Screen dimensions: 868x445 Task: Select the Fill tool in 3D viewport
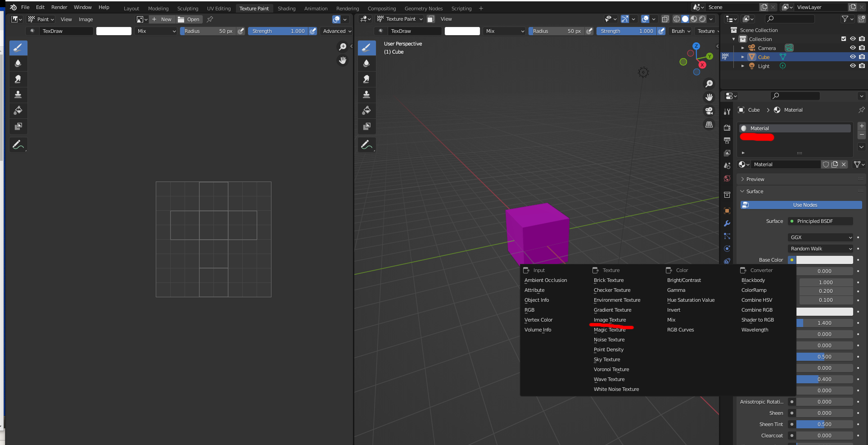point(366,111)
